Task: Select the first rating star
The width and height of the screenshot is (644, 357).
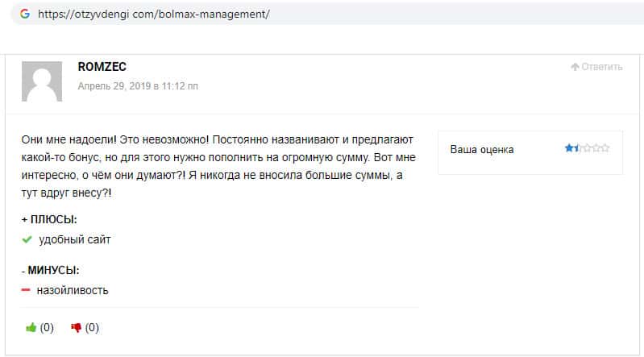Action: click(x=569, y=148)
